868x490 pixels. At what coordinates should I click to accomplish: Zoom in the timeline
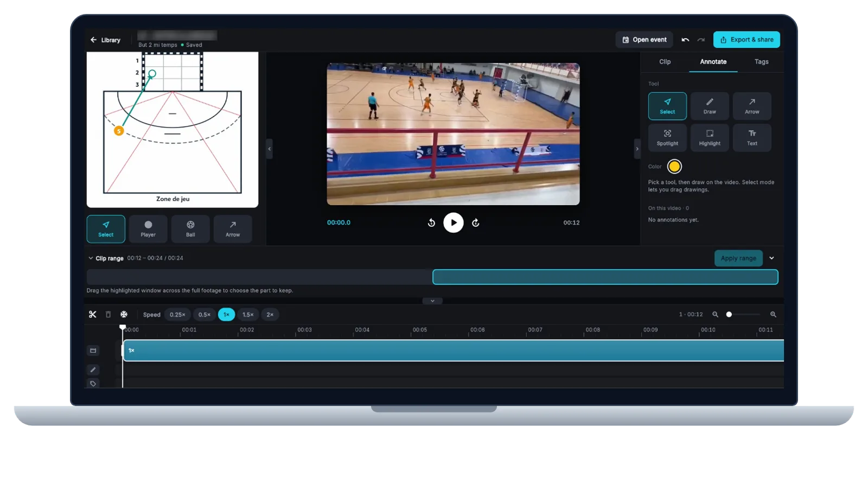tap(773, 315)
